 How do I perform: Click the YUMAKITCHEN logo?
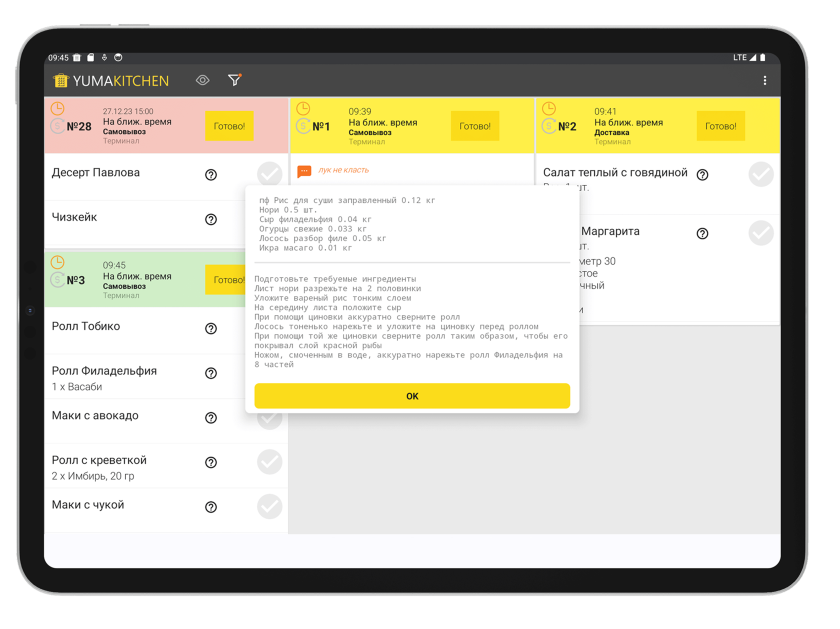(111, 80)
